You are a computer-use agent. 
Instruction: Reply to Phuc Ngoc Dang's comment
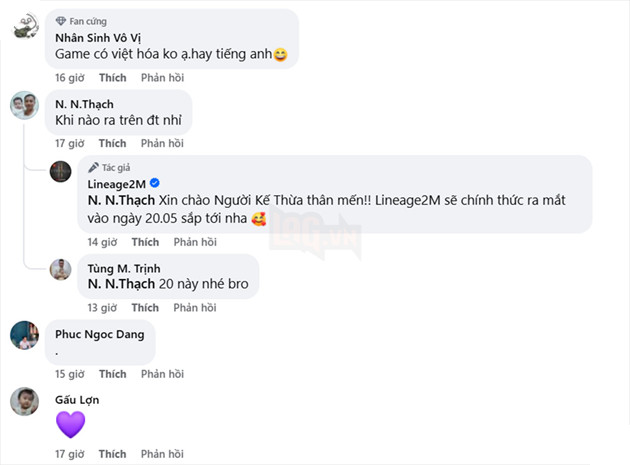[161, 374]
